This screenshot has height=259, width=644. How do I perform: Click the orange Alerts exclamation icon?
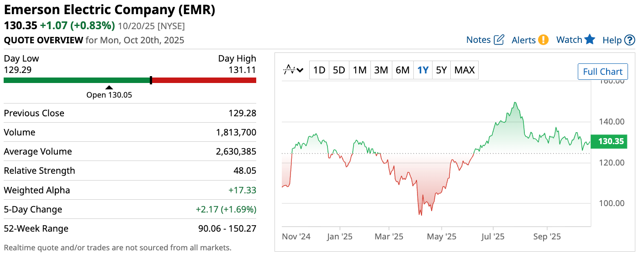pyautogui.click(x=543, y=40)
